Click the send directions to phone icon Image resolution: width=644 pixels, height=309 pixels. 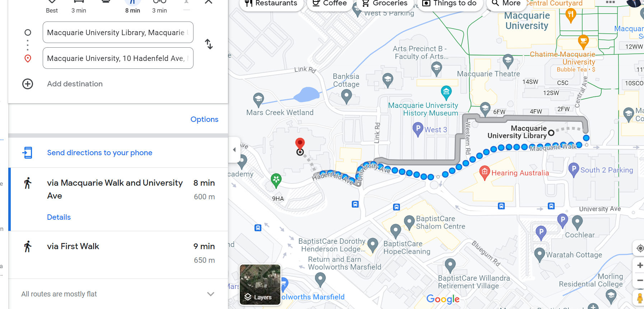coord(27,153)
